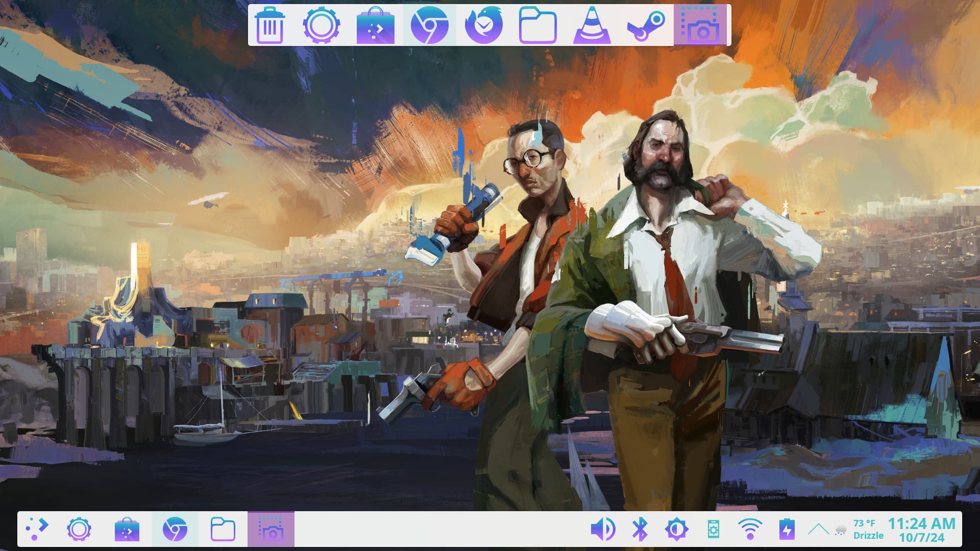Image resolution: width=980 pixels, height=551 pixels.
Task: Open audio volume tray icon
Action: click(x=603, y=529)
